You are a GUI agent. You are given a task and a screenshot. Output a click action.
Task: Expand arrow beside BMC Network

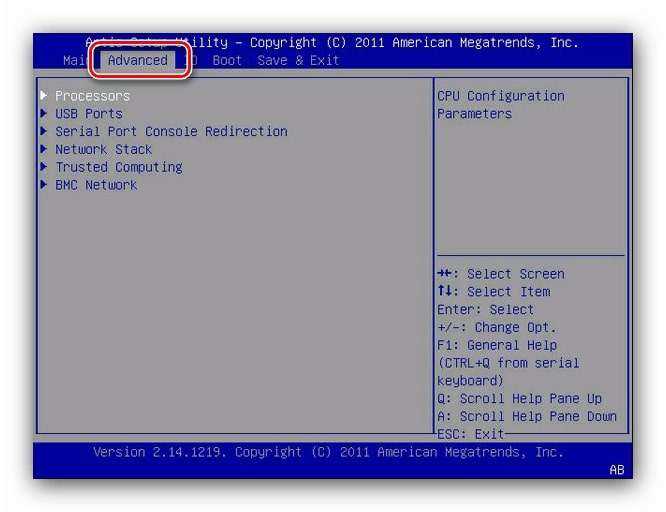44,184
